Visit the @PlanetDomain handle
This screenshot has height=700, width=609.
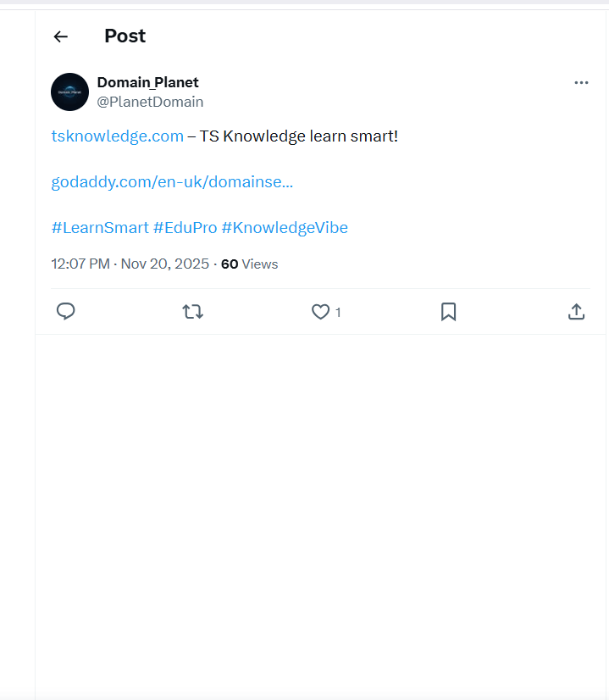coord(150,102)
